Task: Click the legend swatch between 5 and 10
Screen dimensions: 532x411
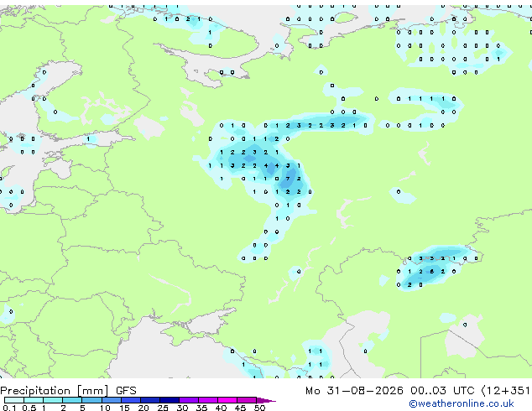Action: (x=91, y=400)
